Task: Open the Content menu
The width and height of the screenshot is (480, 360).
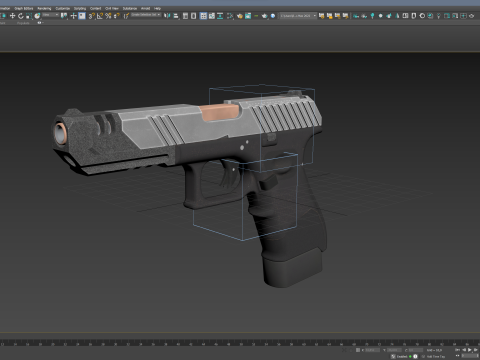Action: pyautogui.click(x=96, y=8)
